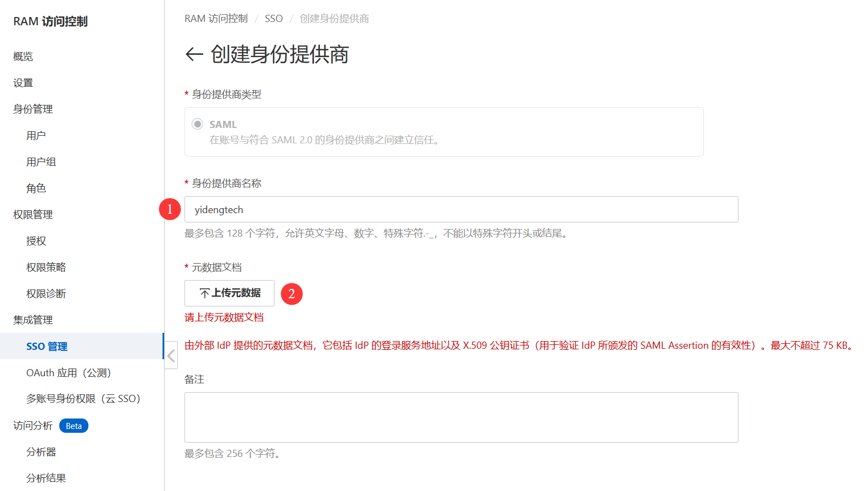Open 多账号身份权限（云 SSO）item

pyautogui.click(x=83, y=399)
